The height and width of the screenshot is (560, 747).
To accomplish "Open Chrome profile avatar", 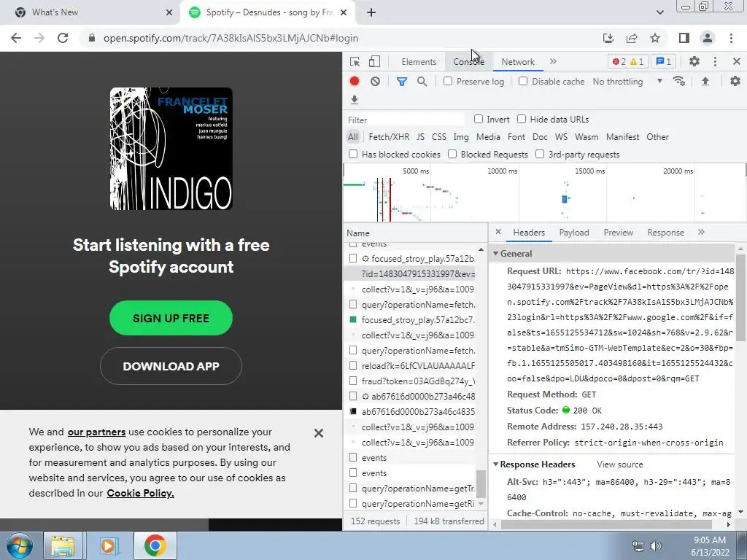I will 708,38.
